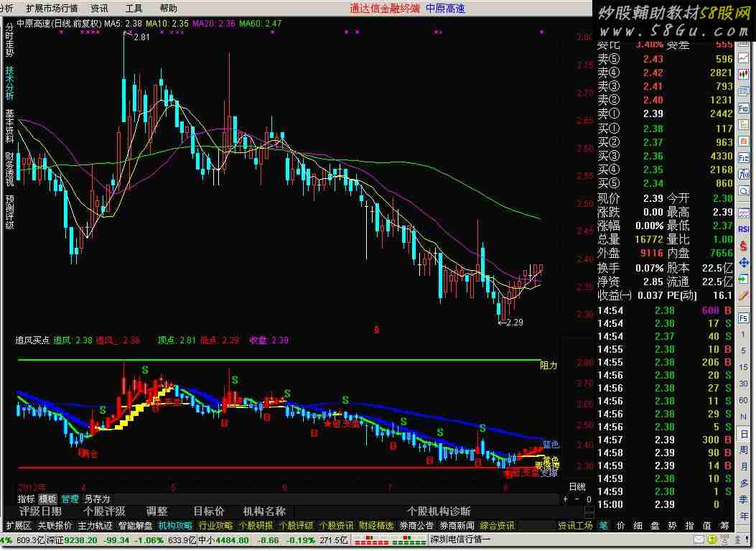Open the 机构攻略 bottom tab
Screen dimensions: 756x551
pos(175,525)
